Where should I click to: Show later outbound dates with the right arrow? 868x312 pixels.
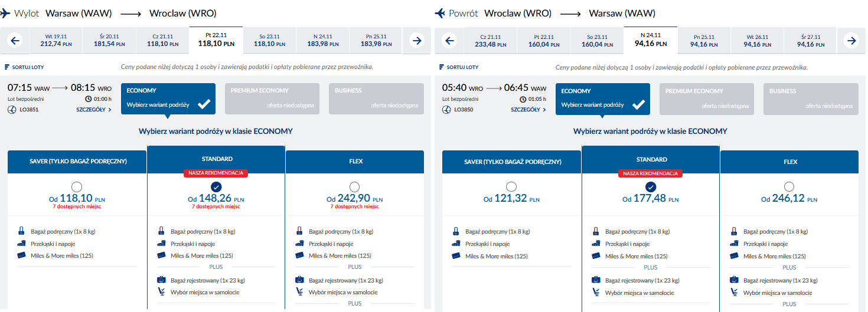point(417,41)
